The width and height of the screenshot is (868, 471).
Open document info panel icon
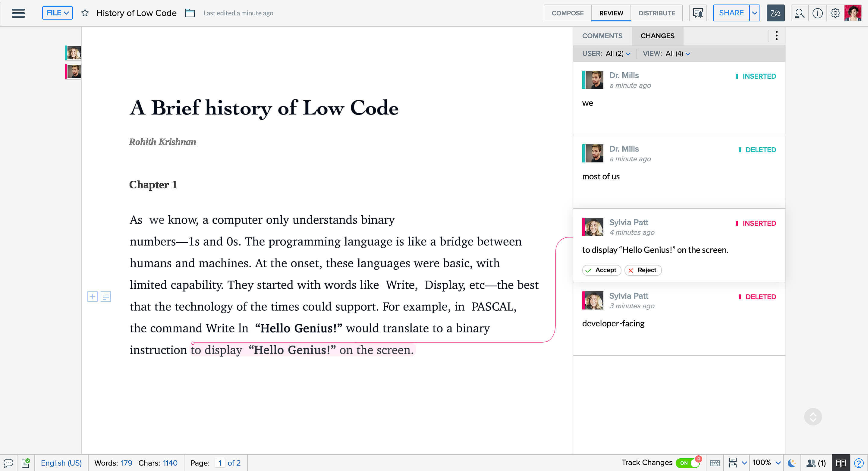(x=818, y=13)
